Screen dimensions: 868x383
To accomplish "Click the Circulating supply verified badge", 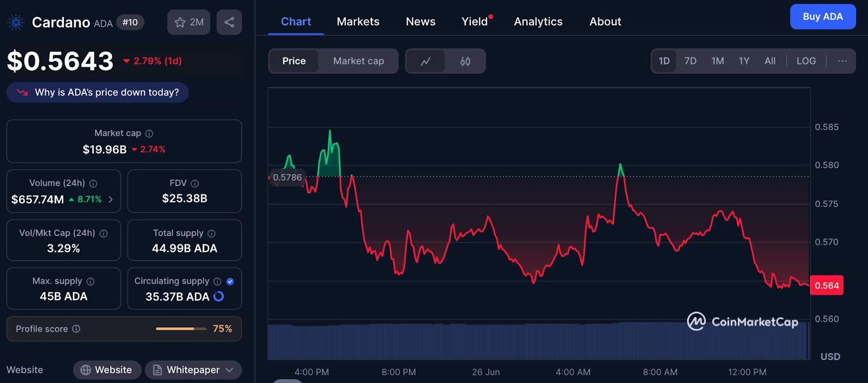I will 230,281.
